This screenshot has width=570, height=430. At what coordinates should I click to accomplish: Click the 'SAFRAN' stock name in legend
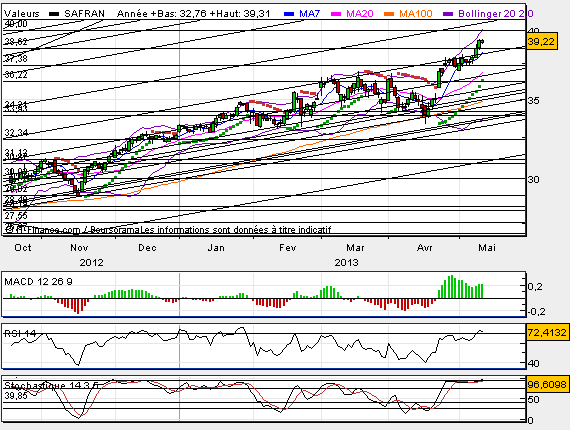point(84,14)
